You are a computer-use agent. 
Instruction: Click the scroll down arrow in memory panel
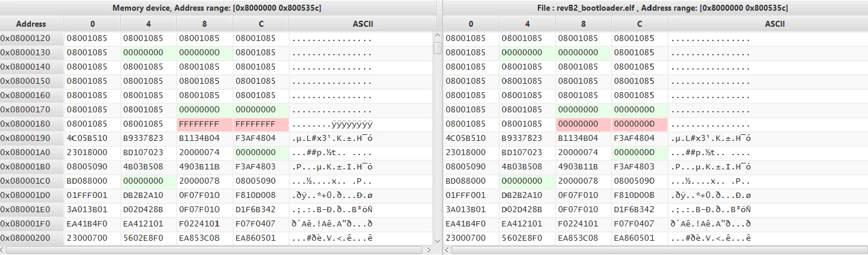pyautogui.click(x=437, y=240)
